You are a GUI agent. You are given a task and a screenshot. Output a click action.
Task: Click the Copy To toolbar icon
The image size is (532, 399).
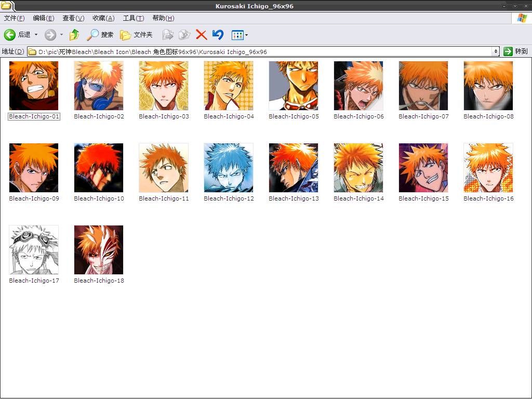point(184,35)
